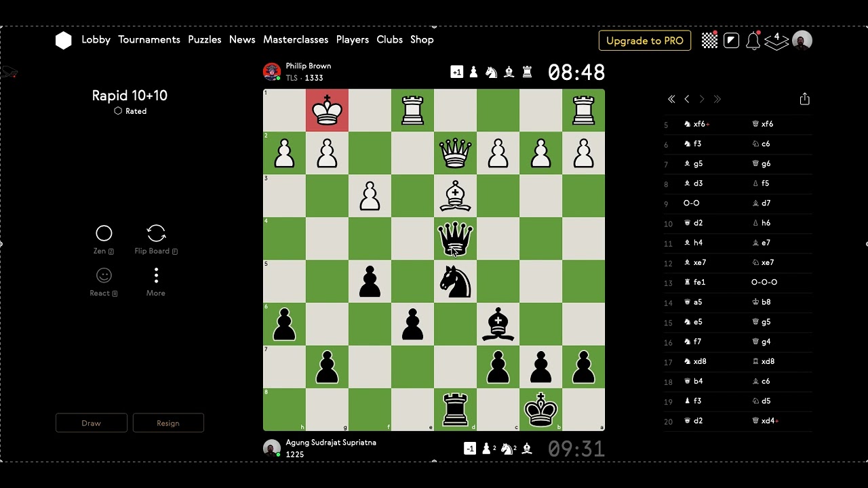Click the square icon left of the bell
Screen dimensions: 868x488
tap(731, 41)
